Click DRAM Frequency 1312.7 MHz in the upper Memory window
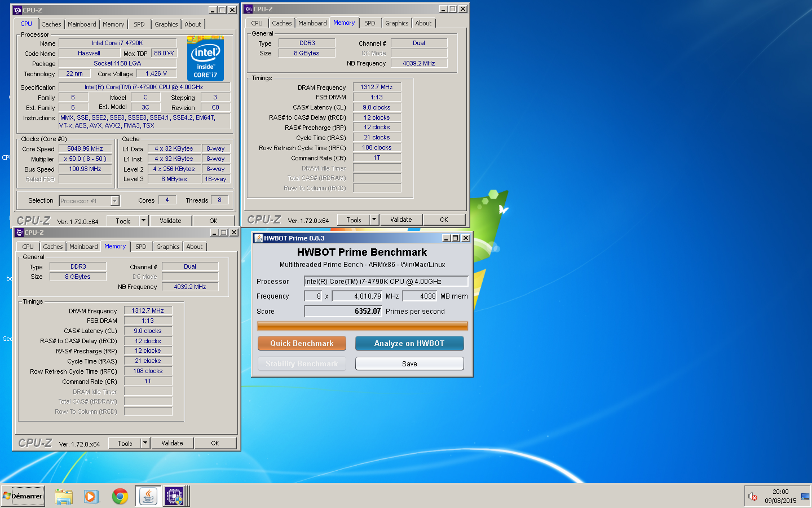 [x=377, y=87]
